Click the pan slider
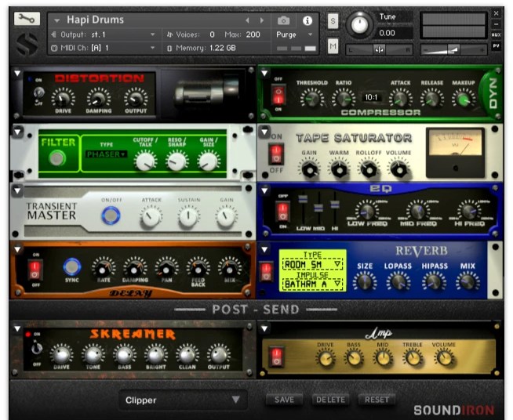Image resolution: width=513 pixels, height=420 pixels. coord(379,50)
